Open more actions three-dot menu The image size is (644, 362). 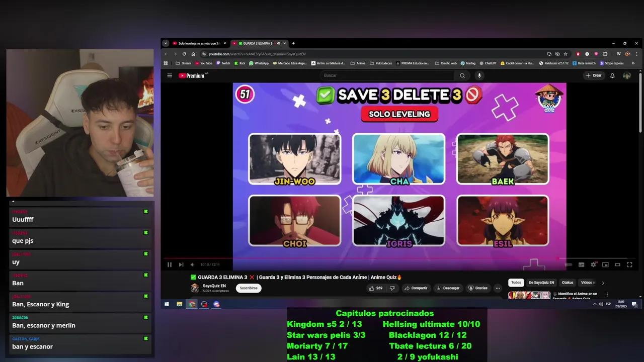[x=498, y=288]
